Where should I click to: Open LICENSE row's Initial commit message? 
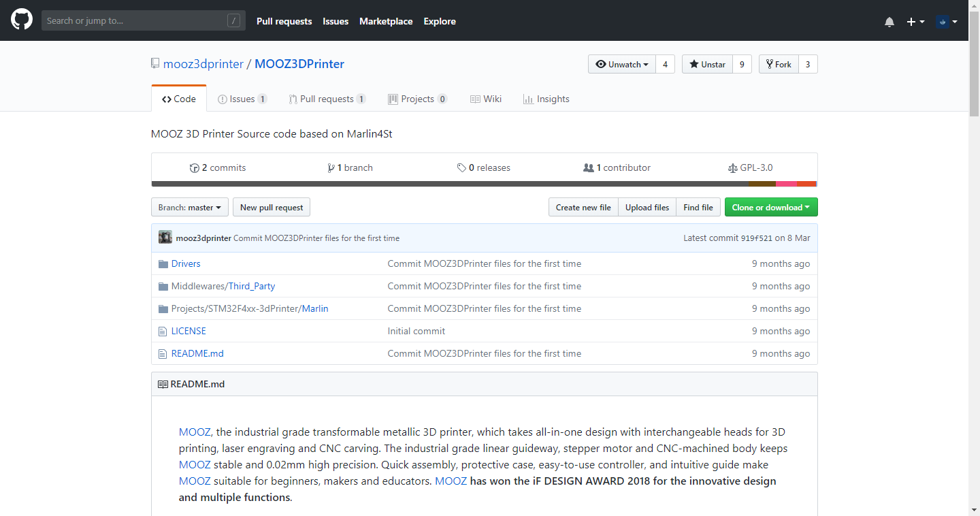click(416, 331)
